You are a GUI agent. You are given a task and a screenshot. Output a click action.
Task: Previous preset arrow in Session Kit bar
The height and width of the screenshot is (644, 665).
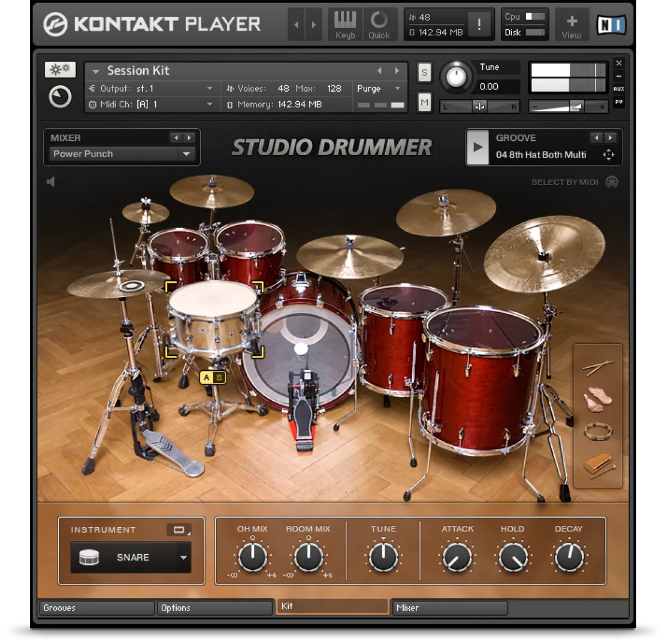pos(380,71)
